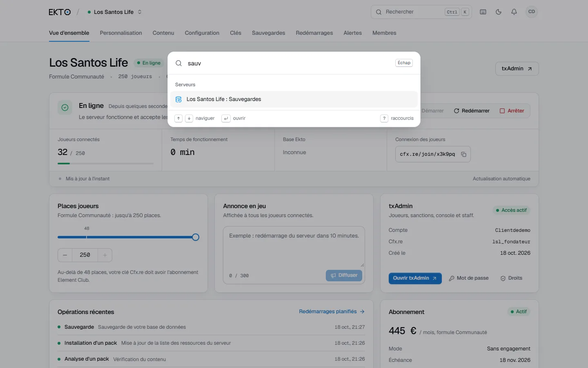Click the search field containing 'sauv'
588x368 pixels.
(288, 63)
